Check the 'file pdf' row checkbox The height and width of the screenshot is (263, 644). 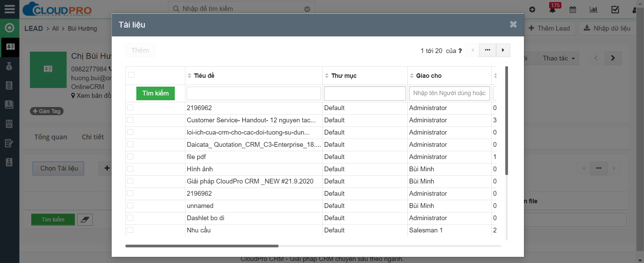coord(130,157)
